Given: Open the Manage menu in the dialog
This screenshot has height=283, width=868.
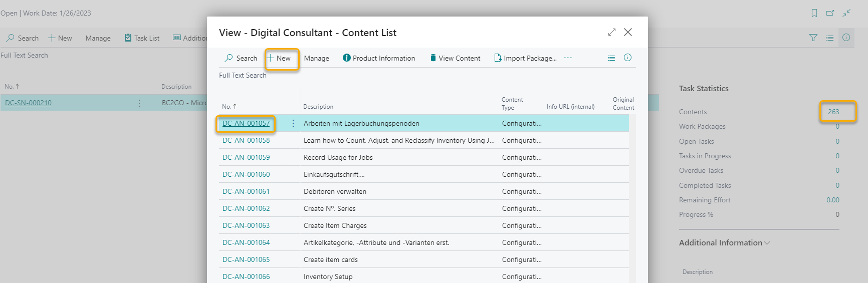Looking at the screenshot, I should [x=316, y=58].
